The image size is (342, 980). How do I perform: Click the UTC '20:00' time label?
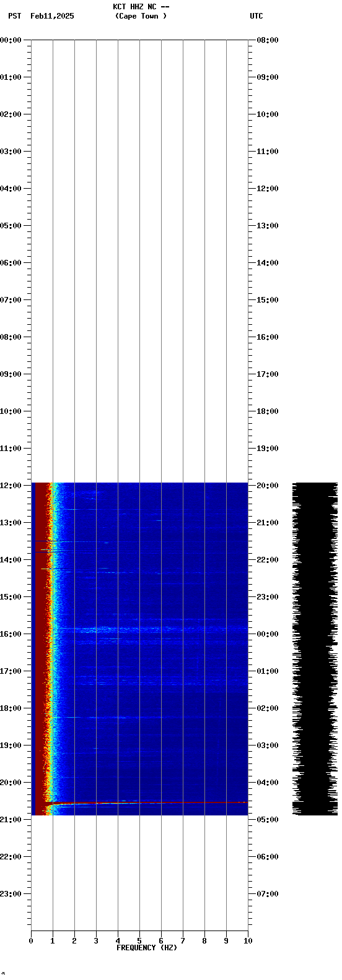tap(268, 486)
